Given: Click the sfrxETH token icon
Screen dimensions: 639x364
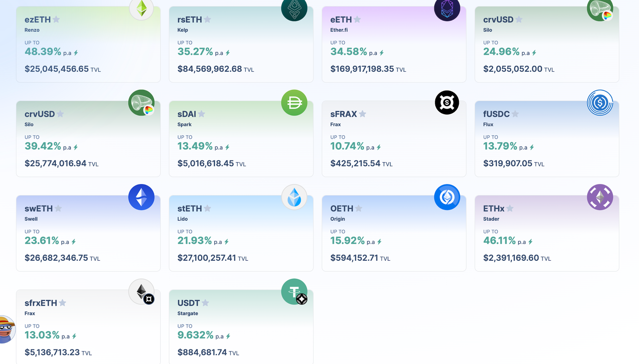Looking at the screenshot, I should (x=142, y=292).
